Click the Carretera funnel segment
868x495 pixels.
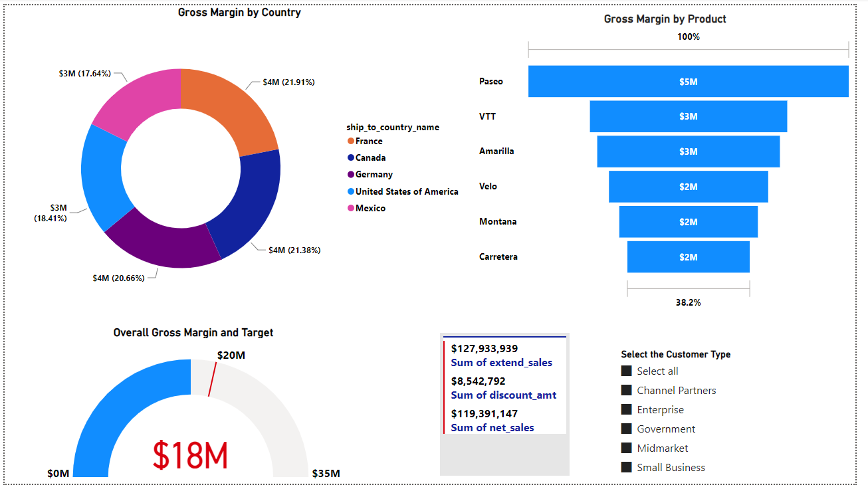688,256
